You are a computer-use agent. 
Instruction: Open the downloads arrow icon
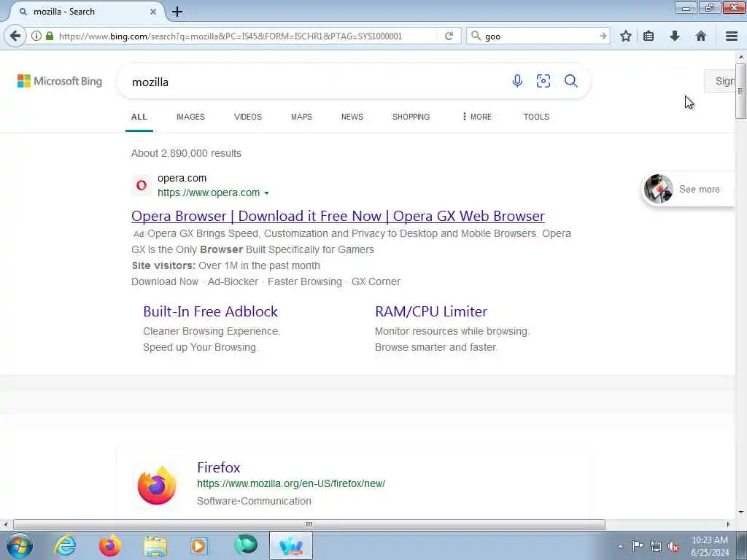click(x=675, y=36)
